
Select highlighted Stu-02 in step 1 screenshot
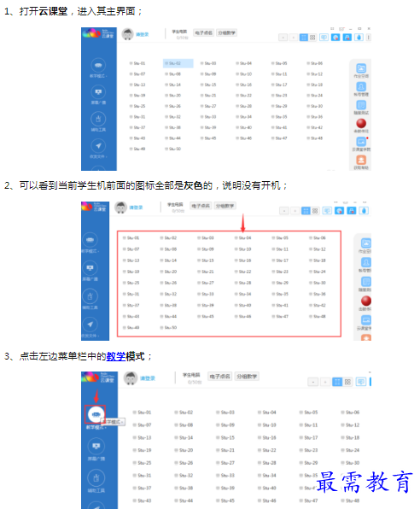pos(178,63)
